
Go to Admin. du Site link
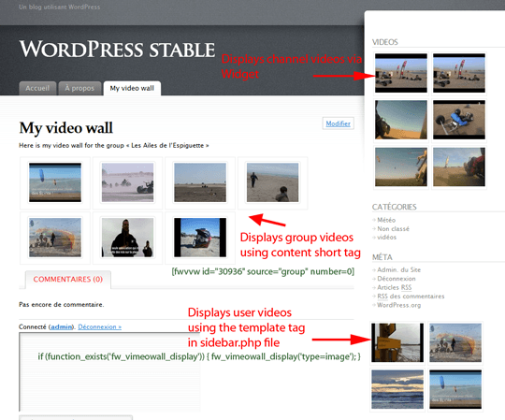click(x=398, y=270)
